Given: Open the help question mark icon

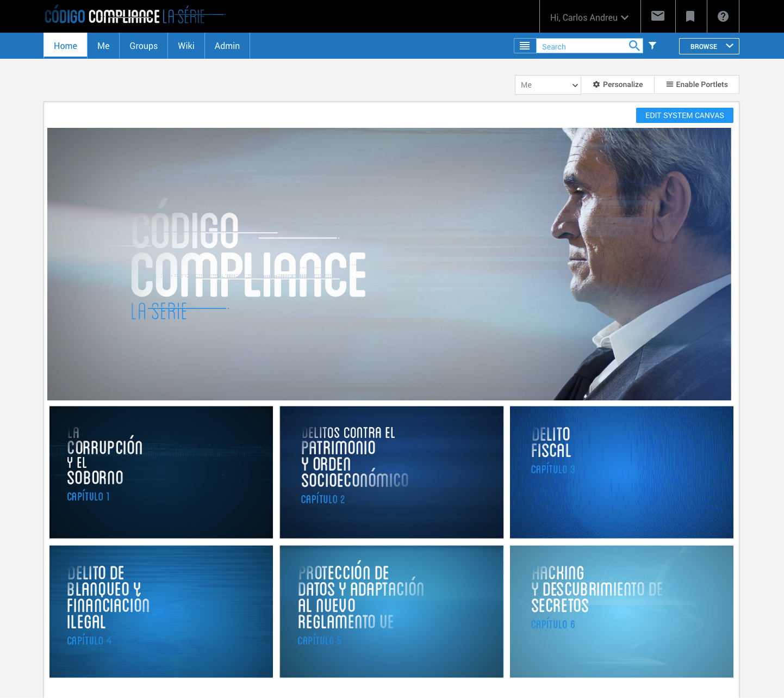Looking at the screenshot, I should [x=723, y=16].
